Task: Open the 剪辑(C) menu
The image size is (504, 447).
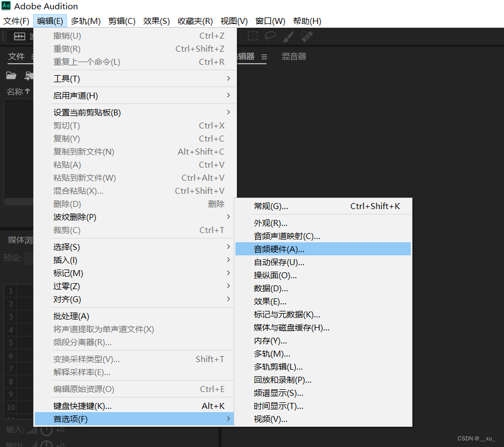Action: coord(122,21)
